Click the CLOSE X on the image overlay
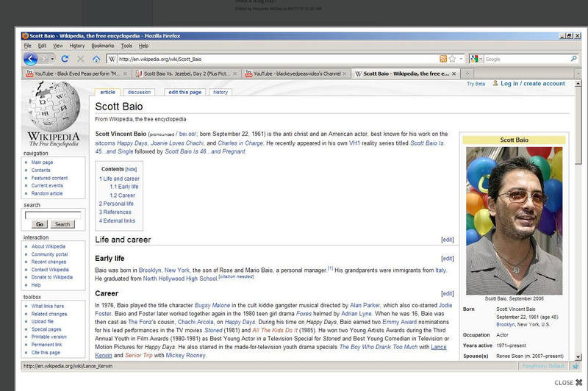The image size is (588, 391). tap(568, 382)
